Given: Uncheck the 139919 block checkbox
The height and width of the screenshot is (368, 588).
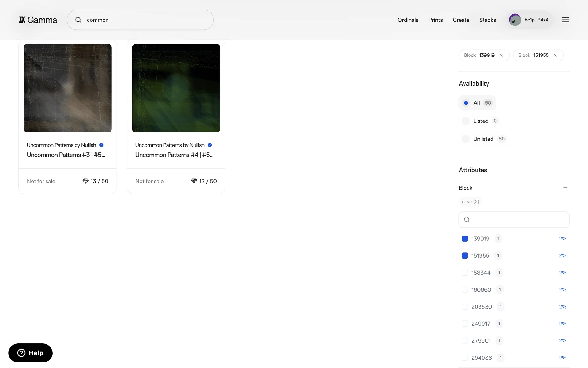Looking at the screenshot, I should click(465, 239).
